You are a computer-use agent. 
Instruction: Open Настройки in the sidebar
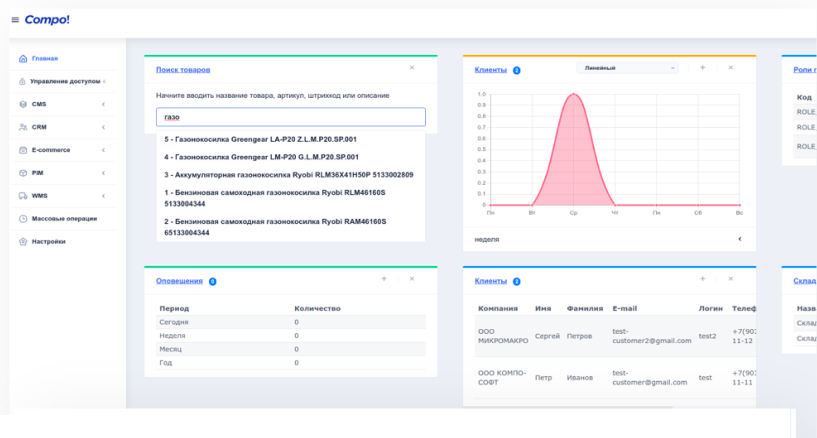coord(49,242)
